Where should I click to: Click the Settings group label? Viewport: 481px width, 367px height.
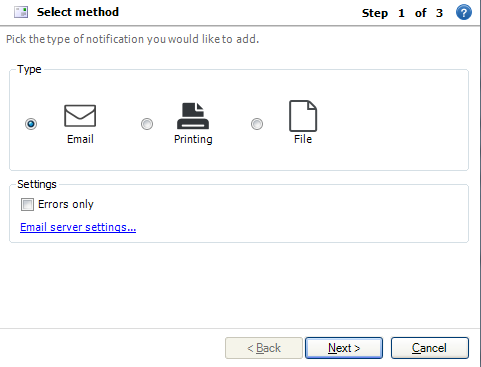click(x=37, y=184)
